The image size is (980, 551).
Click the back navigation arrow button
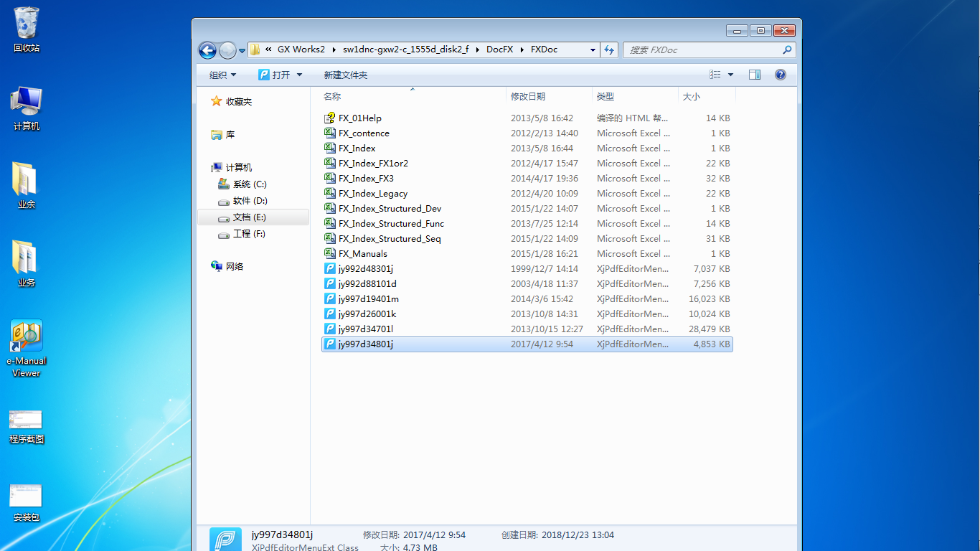pos(207,50)
